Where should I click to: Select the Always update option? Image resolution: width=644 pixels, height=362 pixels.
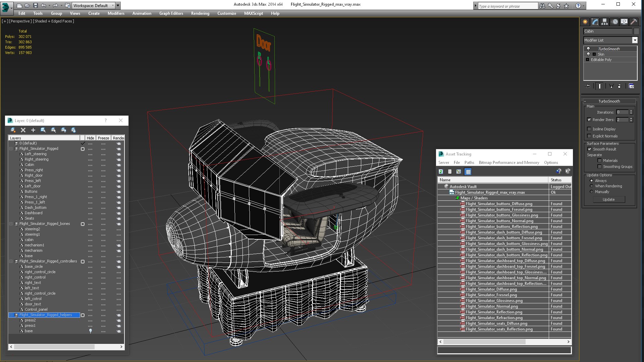click(x=591, y=181)
